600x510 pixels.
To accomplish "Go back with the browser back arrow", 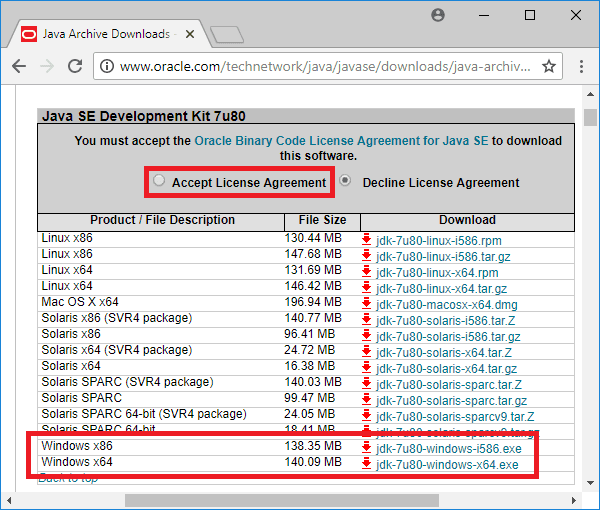I will click(x=19, y=66).
